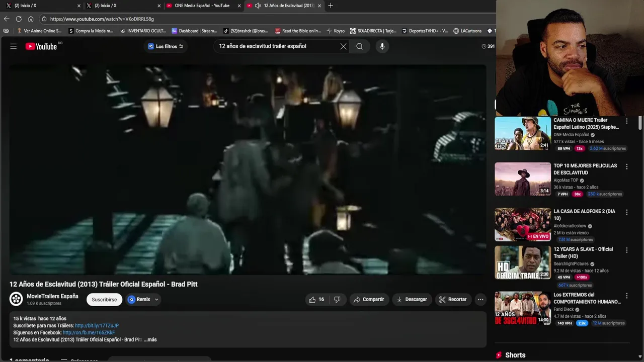Click the Remix extension button
The width and height of the screenshot is (644, 362).
(x=139, y=299)
